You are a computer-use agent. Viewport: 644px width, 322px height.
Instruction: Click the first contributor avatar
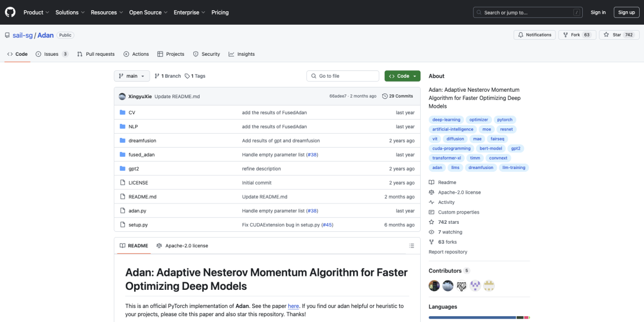[434, 286]
